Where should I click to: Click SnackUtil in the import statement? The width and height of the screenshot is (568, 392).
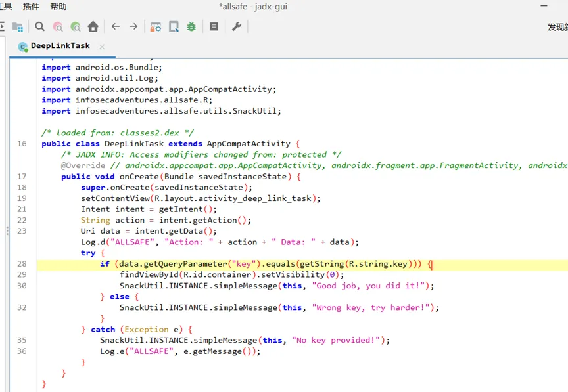254,111
